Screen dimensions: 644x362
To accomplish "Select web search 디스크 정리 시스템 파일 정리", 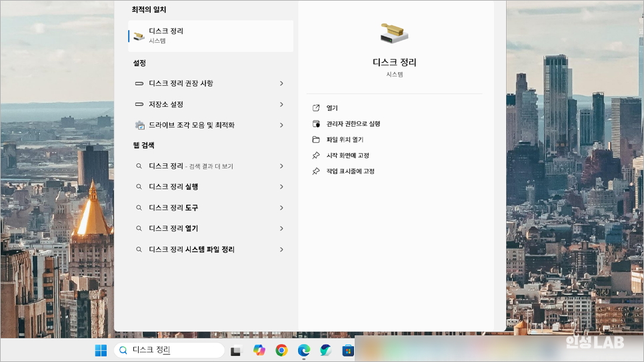I will pyautogui.click(x=211, y=249).
